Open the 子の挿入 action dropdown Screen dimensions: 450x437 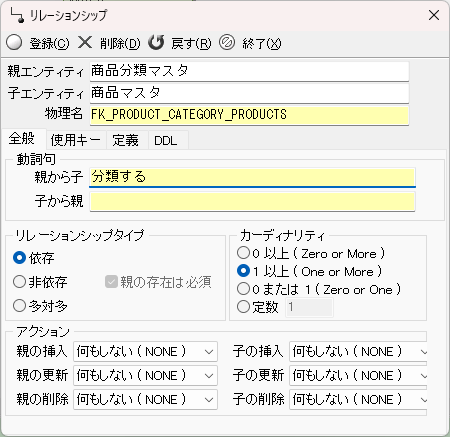[358, 351]
